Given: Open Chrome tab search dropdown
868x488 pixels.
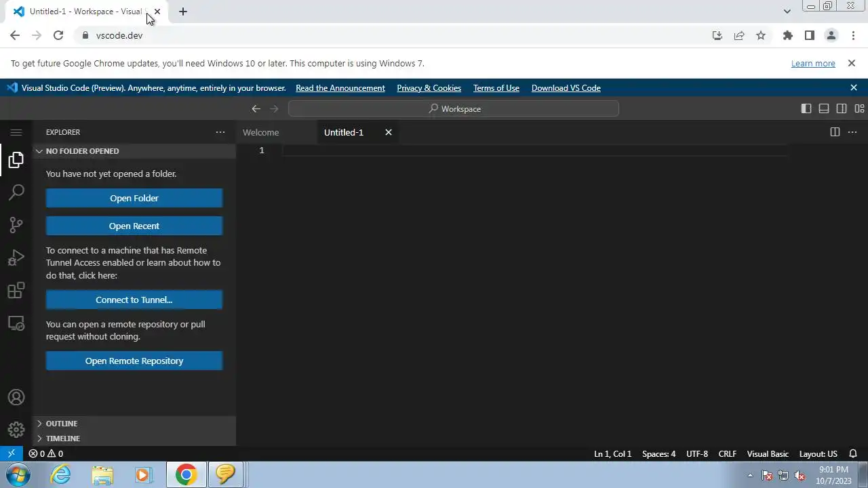Looking at the screenshot, I should pos(787,12).
